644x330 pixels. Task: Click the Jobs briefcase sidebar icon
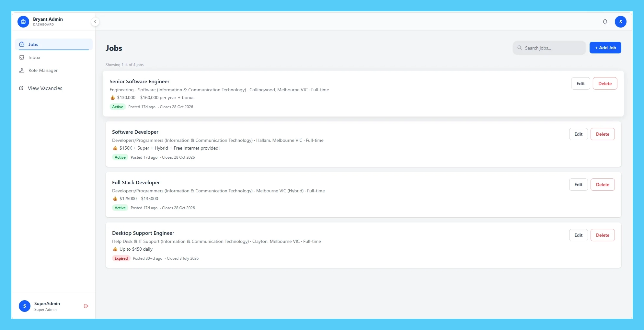point(22,44)
